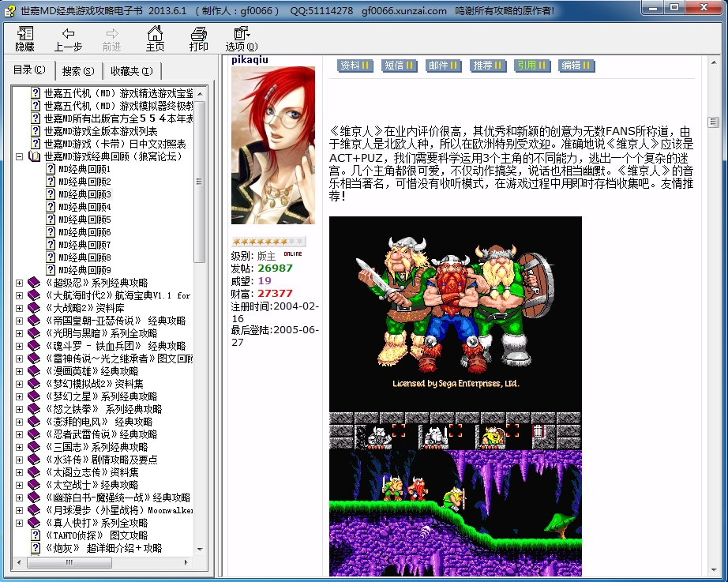This screenshot has height=582, width=728.
Task: Print this guide with the 打印 icon
Action: (197, 37)
